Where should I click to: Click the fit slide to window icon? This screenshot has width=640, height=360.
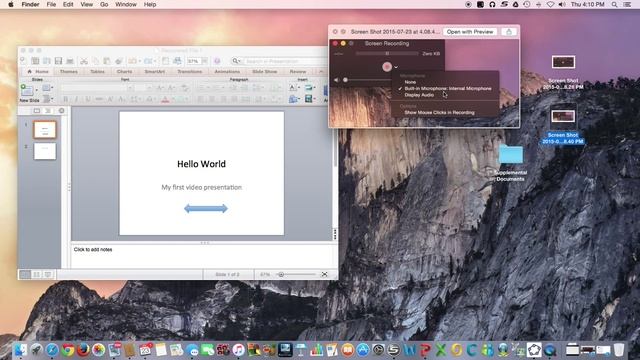click(324, 275)
